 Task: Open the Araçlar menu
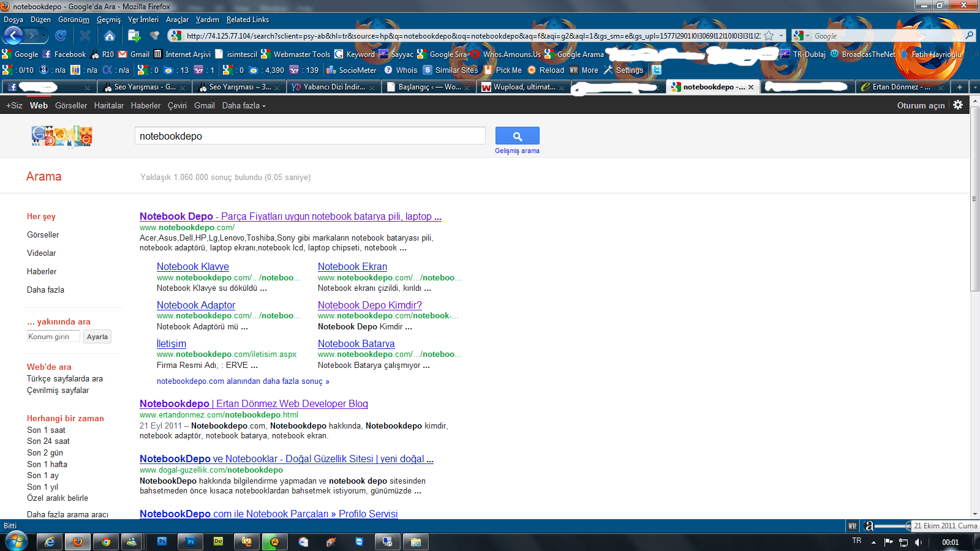(x=177, y=20)
